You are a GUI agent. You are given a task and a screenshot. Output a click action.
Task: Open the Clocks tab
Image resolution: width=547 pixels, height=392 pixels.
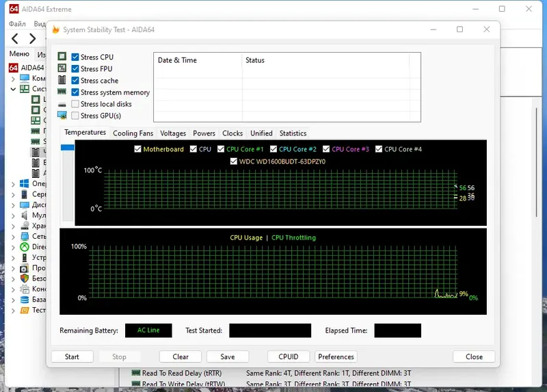pos(232,133)
